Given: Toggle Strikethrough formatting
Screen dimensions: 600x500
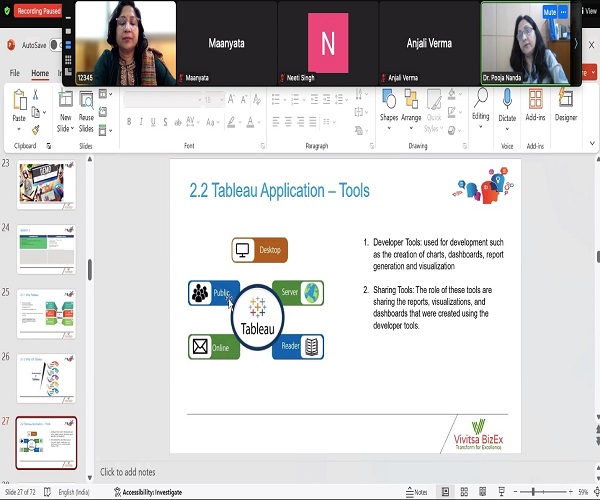Looking at the screenshot, I should pos(178,122).
